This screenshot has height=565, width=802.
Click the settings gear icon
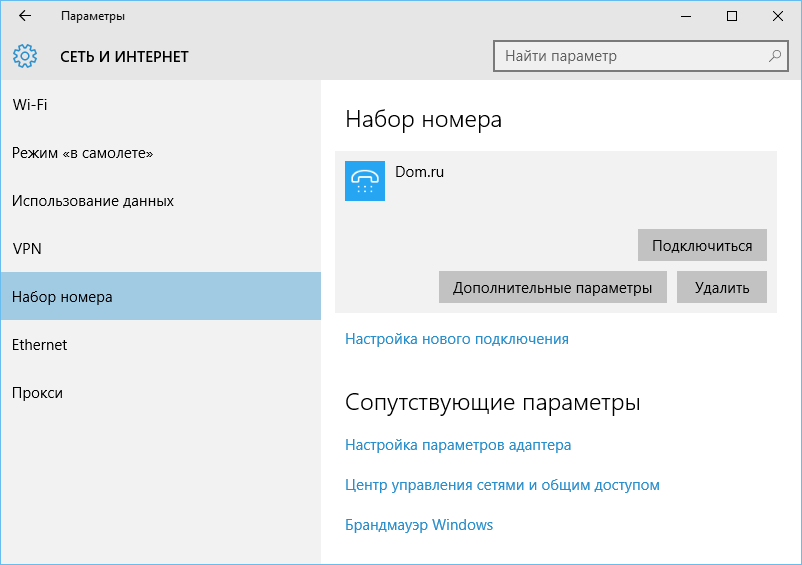[x=25, y=56]
